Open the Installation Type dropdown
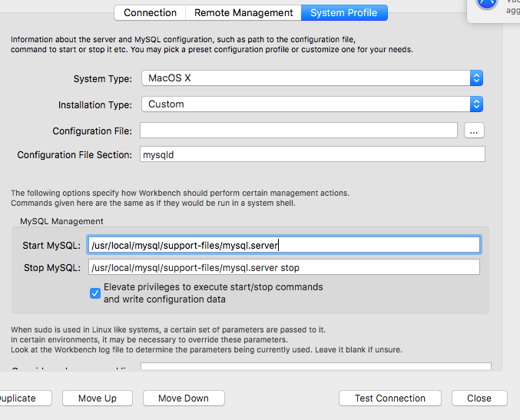The image size is (520, 420). click(312, 104)
